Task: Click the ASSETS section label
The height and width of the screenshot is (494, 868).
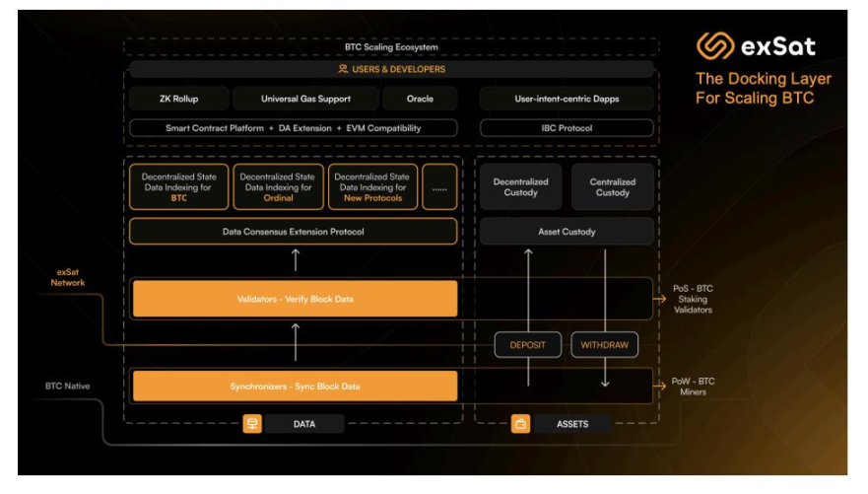Action: 572,424
